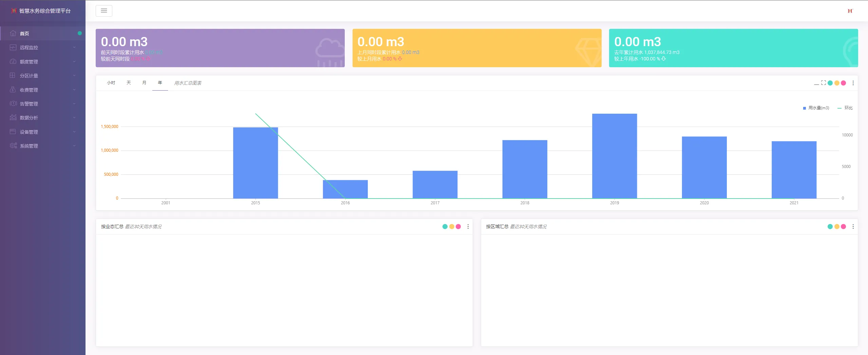Screen dimensions: 868x355
Task: Expand the 设备管理 menu chevron
Action: pyautogui.click(x=74, y=132)
